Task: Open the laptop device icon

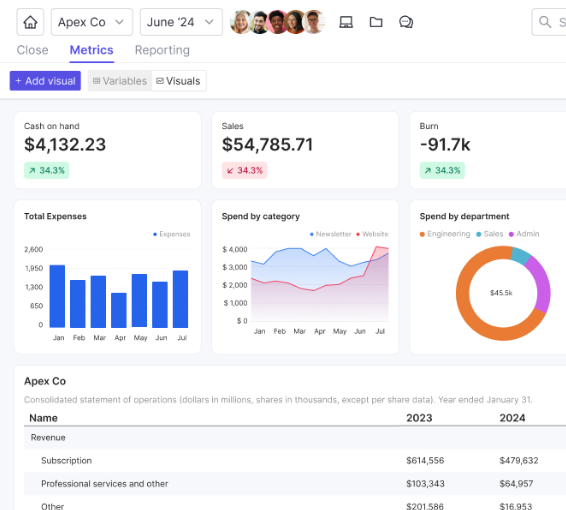Action: point(346,22)
